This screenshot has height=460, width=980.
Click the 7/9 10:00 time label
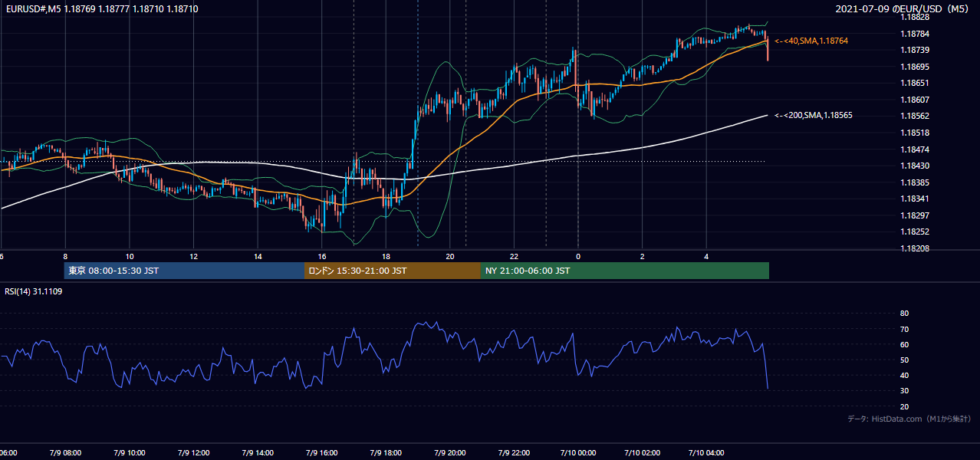point(129,452)
